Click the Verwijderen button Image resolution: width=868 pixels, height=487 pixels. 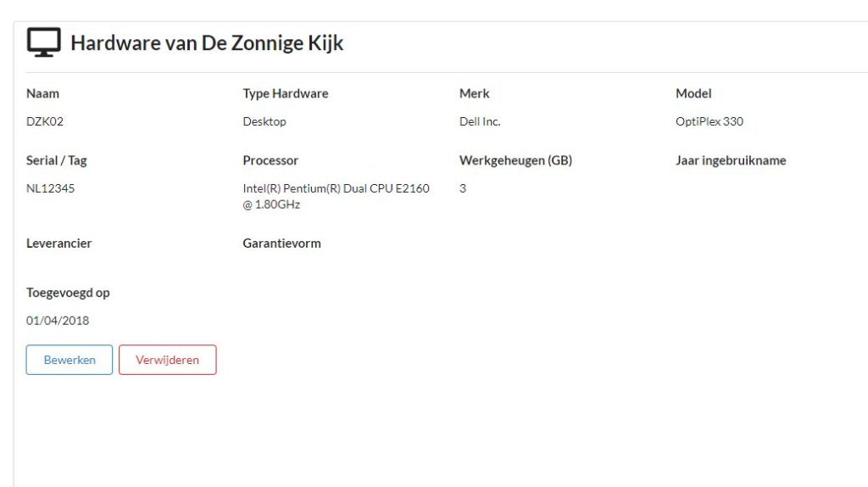pyautogui.click(x=167, y=360)
